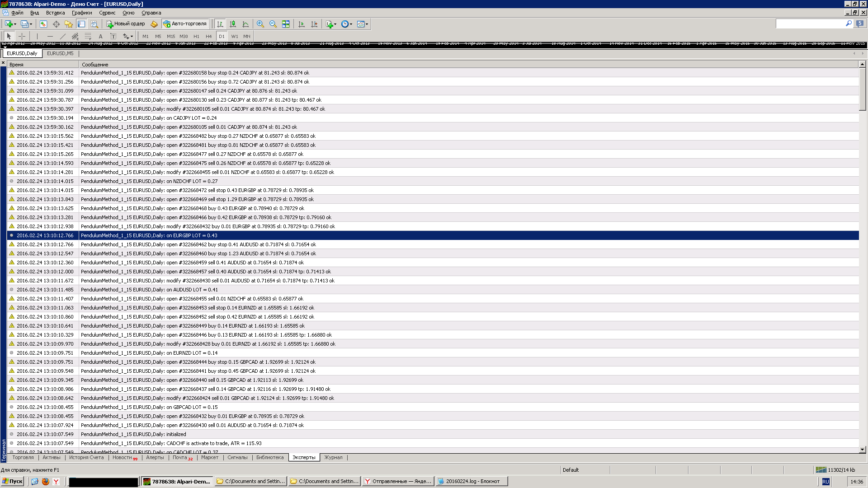This screenshot has height=488, width=868.
Task: Expand the arrows objects dropdown
Action: (x=132, y=36)
